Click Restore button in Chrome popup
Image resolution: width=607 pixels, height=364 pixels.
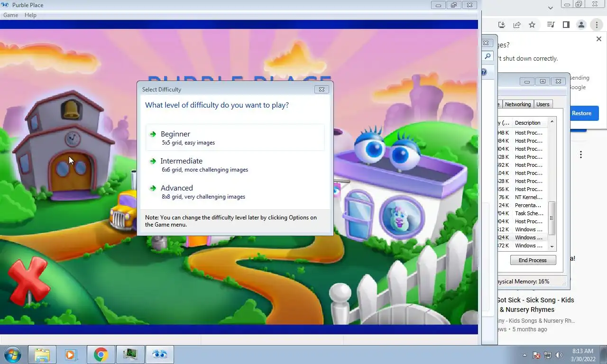(581, 113)
